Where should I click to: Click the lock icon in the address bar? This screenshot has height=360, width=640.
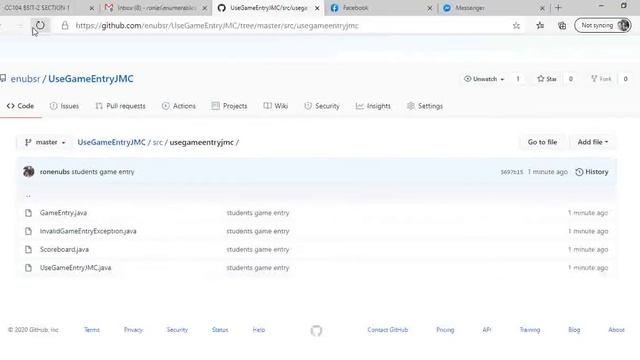(x=65, y=25)
